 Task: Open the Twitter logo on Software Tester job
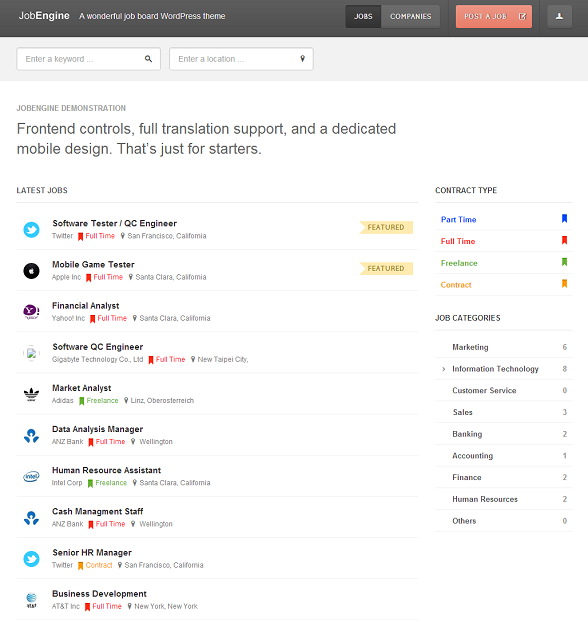(x=31, y=230)
